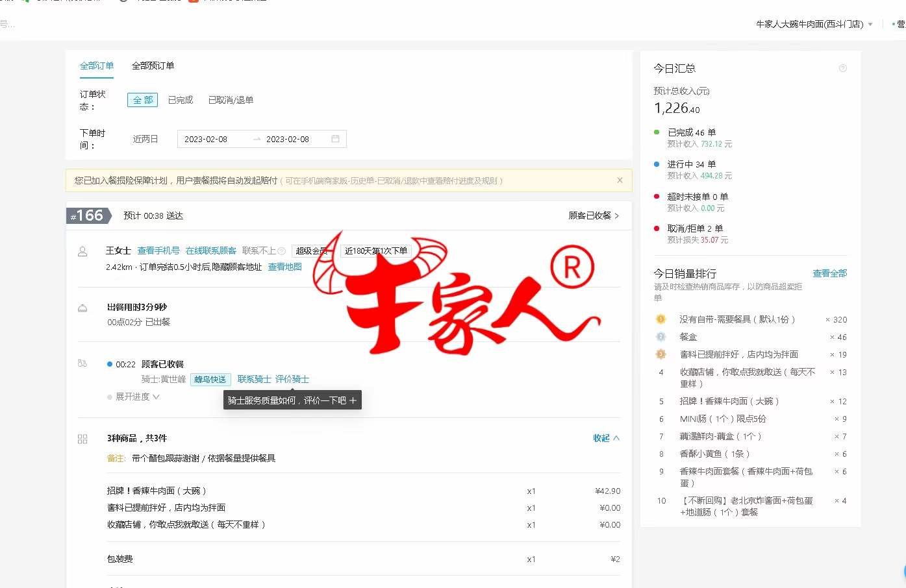
Task: Filter orders by 已完成 status
Action: [x=181, y=100]
